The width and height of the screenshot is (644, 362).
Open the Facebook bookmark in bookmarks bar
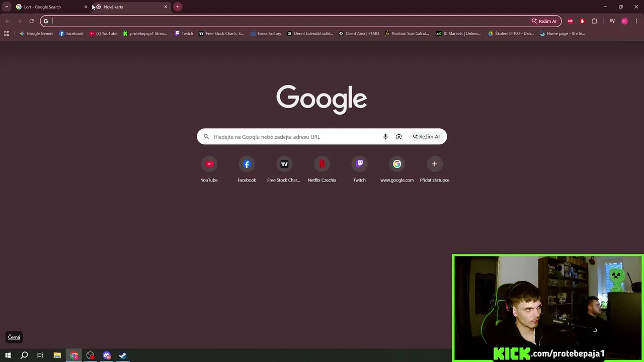pyautogui.click(x=71, y=34)
